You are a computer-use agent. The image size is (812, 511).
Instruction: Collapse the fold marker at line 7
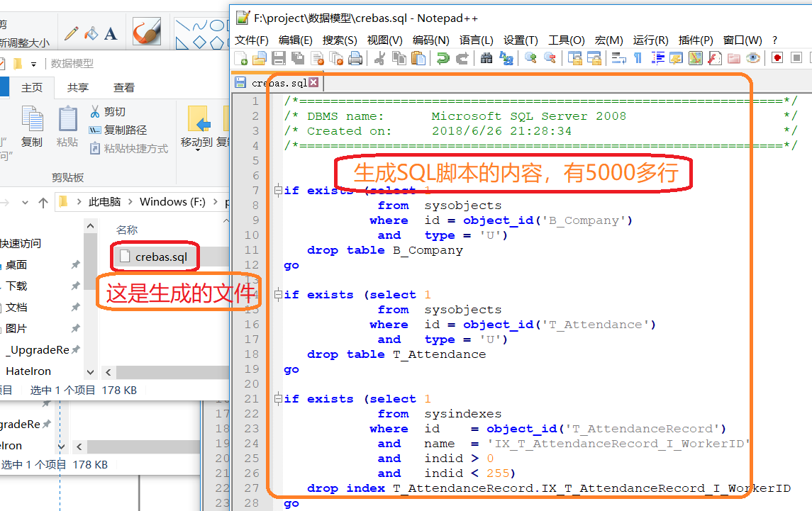click(x=277, y=191)
